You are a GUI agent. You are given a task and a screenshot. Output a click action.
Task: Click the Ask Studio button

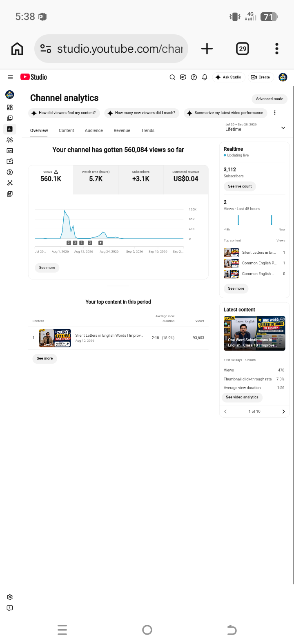[229, 77]
